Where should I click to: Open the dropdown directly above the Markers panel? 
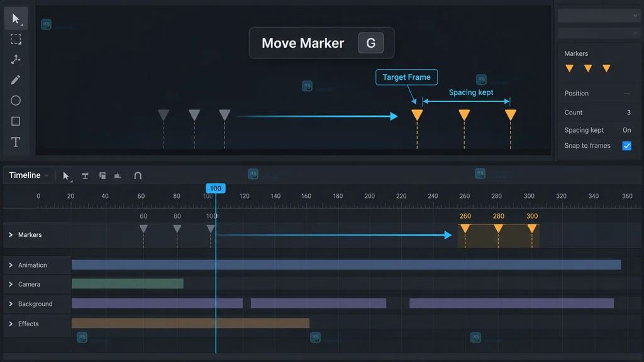tap(599, 33)
